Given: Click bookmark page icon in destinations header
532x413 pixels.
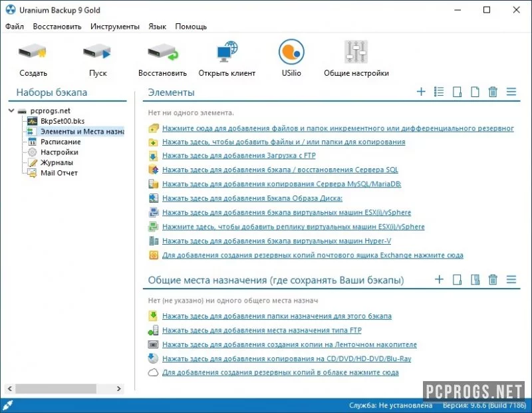Looking at the screenshot, I should (x=475, y=279).
